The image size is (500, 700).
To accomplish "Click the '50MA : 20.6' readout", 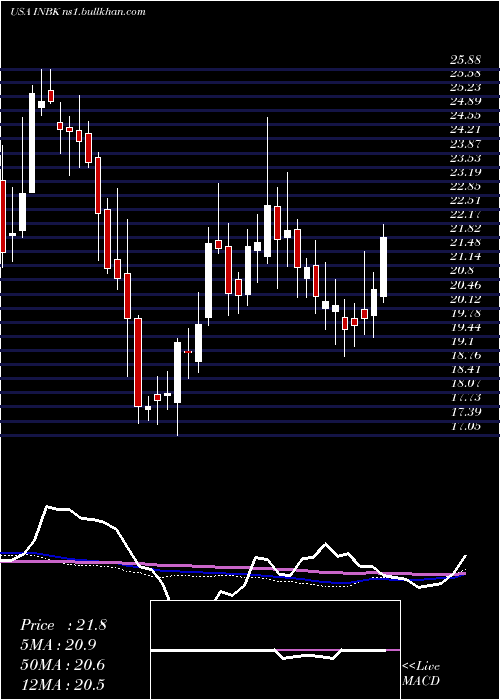I will click(63, 665).
